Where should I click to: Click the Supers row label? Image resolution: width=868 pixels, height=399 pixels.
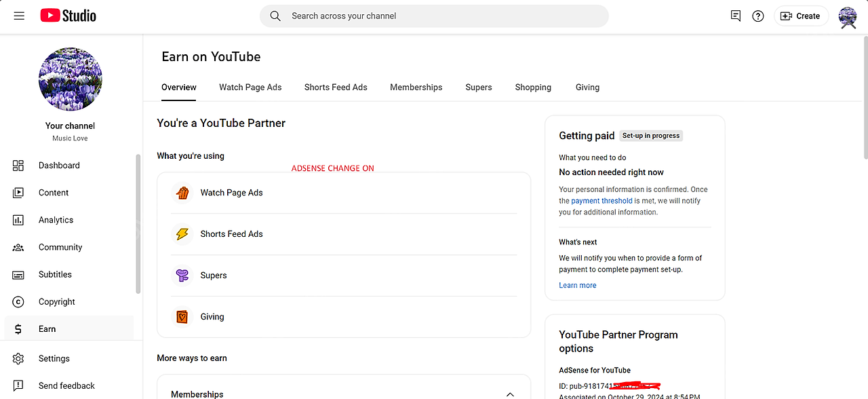coord(214,275)
